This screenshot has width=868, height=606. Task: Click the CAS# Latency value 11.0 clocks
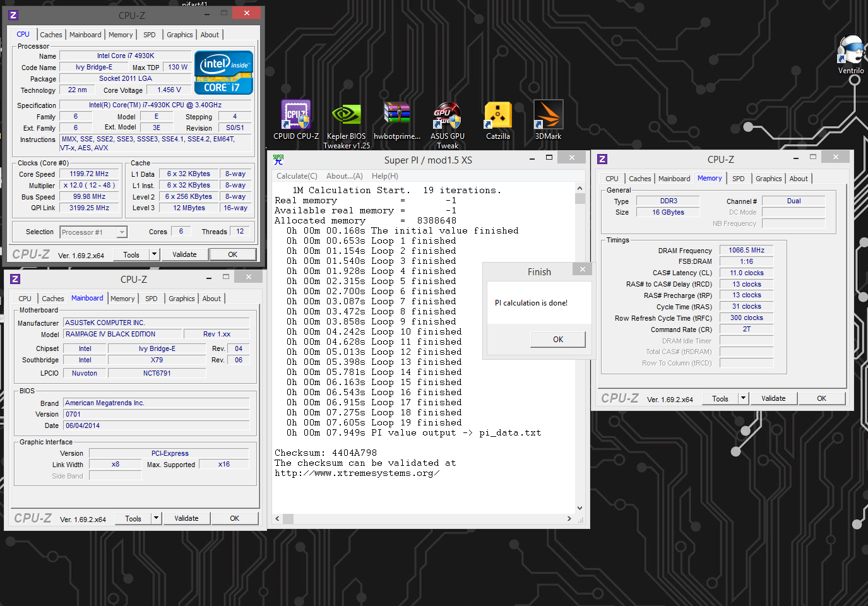pos(746,273)
